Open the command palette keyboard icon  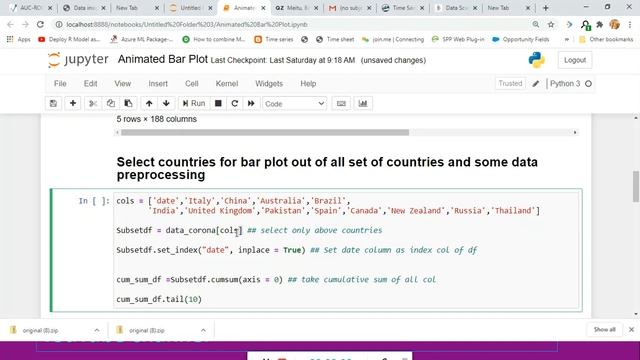point(341,104)
